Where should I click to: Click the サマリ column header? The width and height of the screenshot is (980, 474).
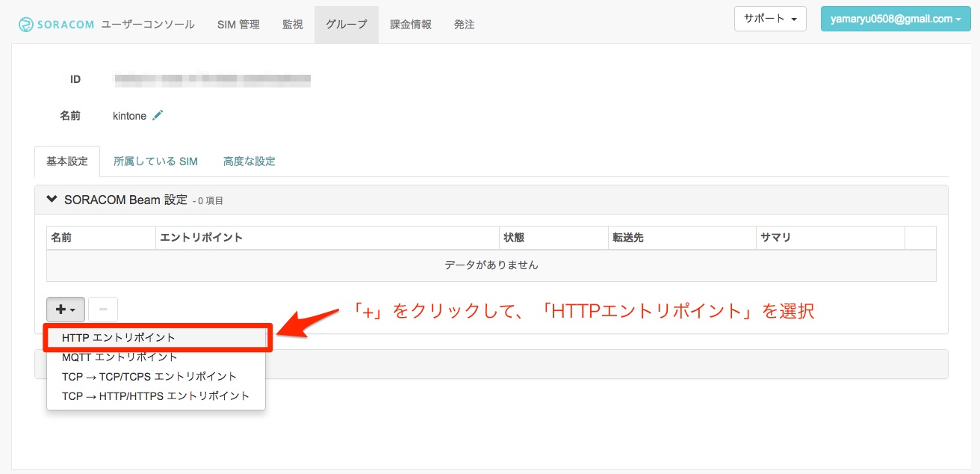(830, 238)
